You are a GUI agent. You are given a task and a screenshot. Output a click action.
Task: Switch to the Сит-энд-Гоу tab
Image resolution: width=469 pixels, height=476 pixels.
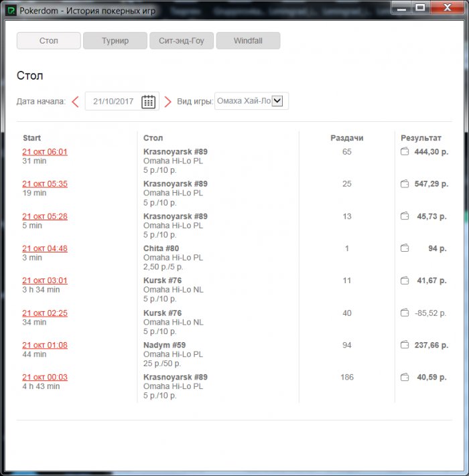click(182, 41)
